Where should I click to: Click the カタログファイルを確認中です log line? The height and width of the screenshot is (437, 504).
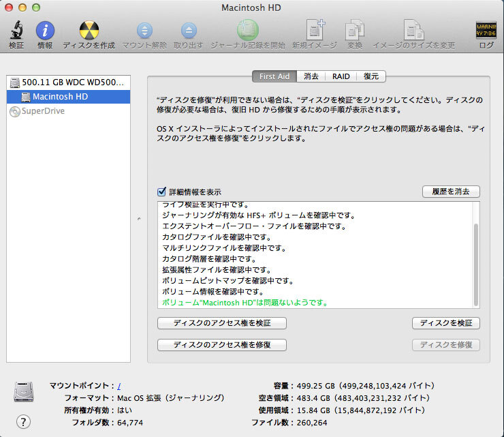point(217,237)
